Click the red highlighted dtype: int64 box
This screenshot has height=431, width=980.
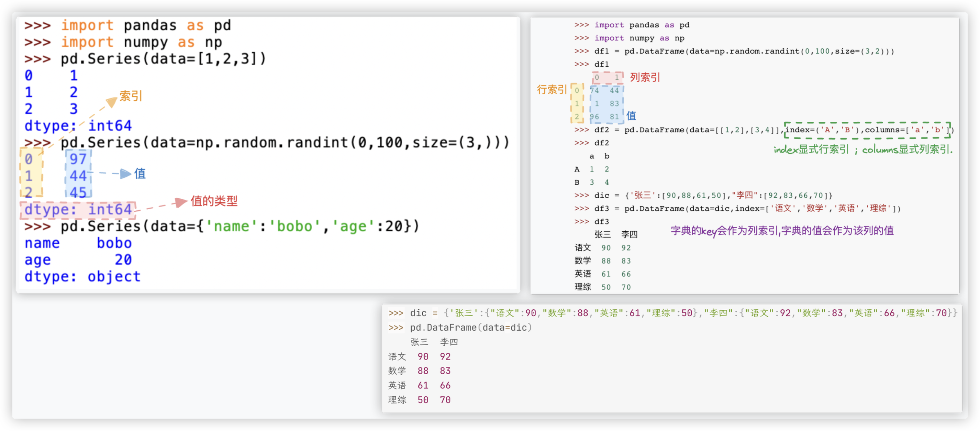coord(78,210)
